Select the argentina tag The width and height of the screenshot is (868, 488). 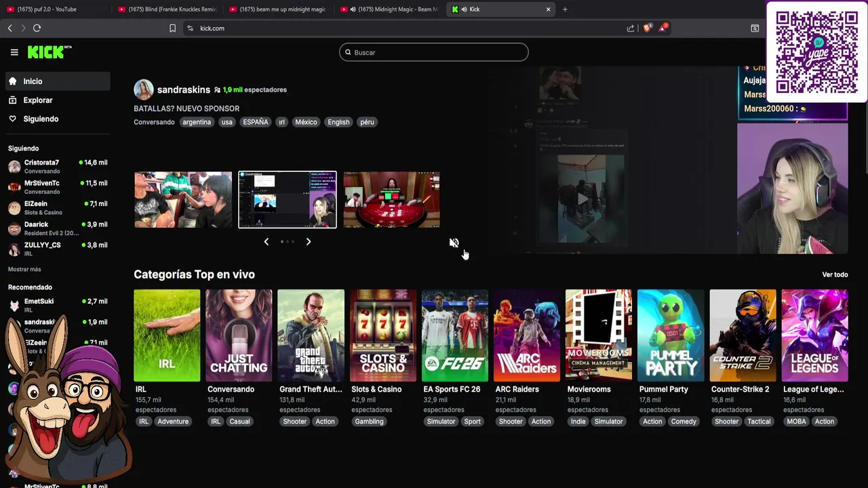[197, 122]
